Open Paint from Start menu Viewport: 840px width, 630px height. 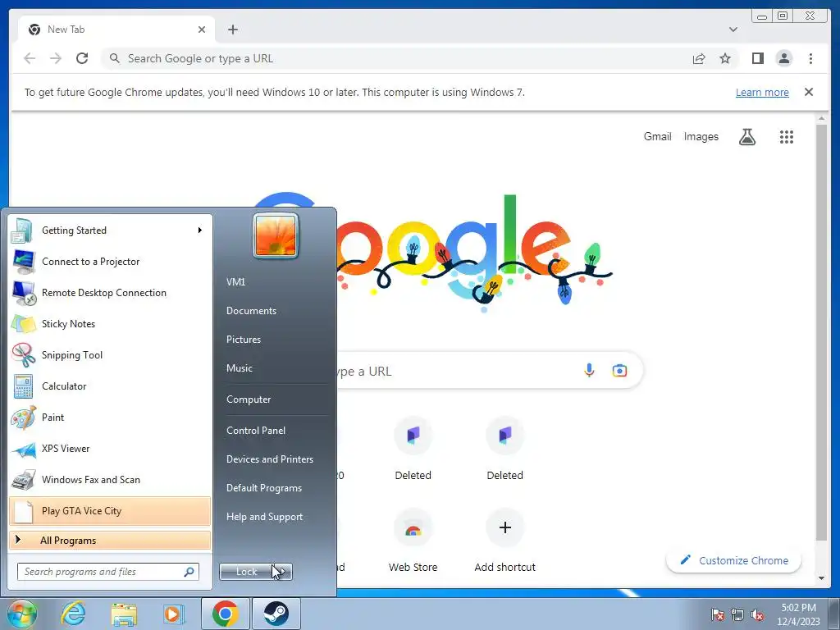(109, 417)
